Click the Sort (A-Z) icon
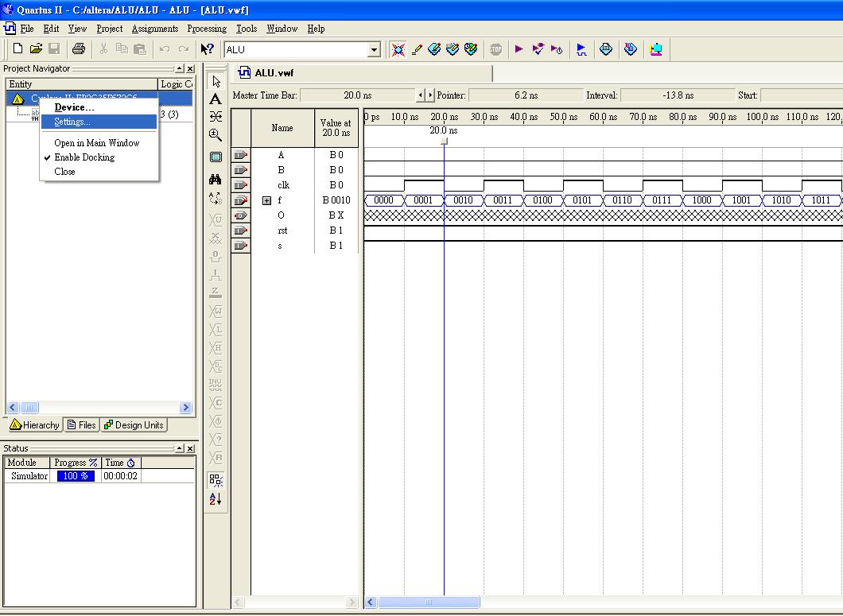This screenshot has width=843, height=616. tap(216, 499)
